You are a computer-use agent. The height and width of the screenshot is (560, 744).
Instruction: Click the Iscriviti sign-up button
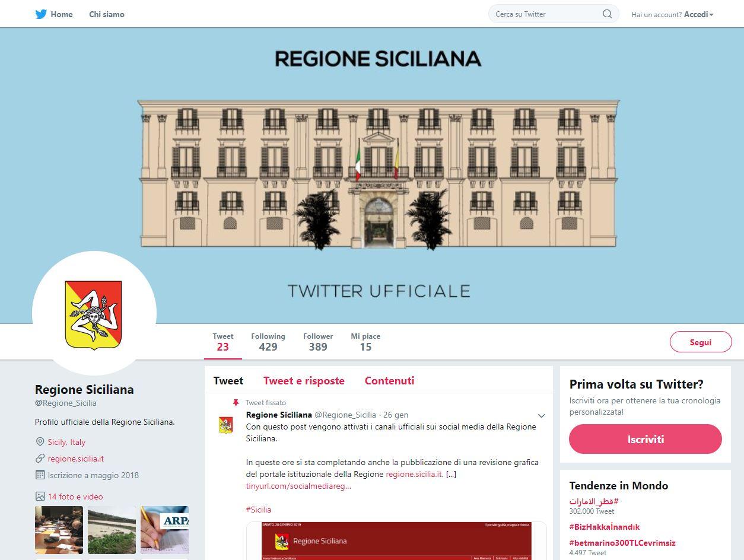point(646,440)
